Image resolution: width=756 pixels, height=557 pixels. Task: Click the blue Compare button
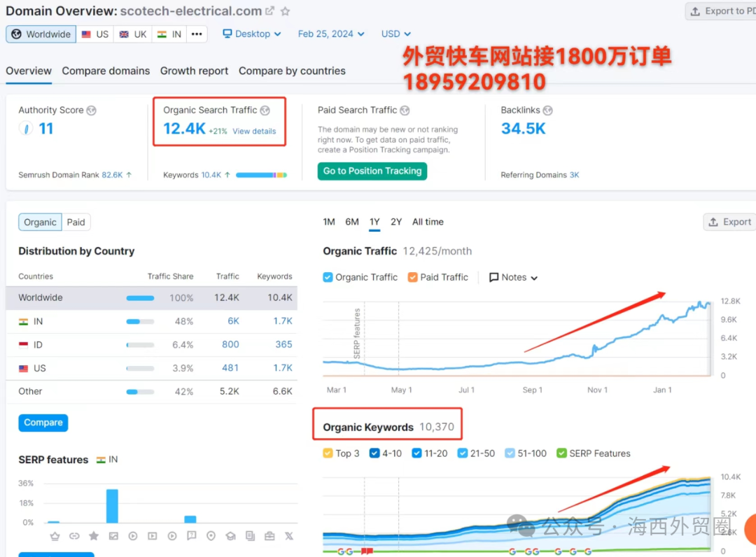point(43,423)
